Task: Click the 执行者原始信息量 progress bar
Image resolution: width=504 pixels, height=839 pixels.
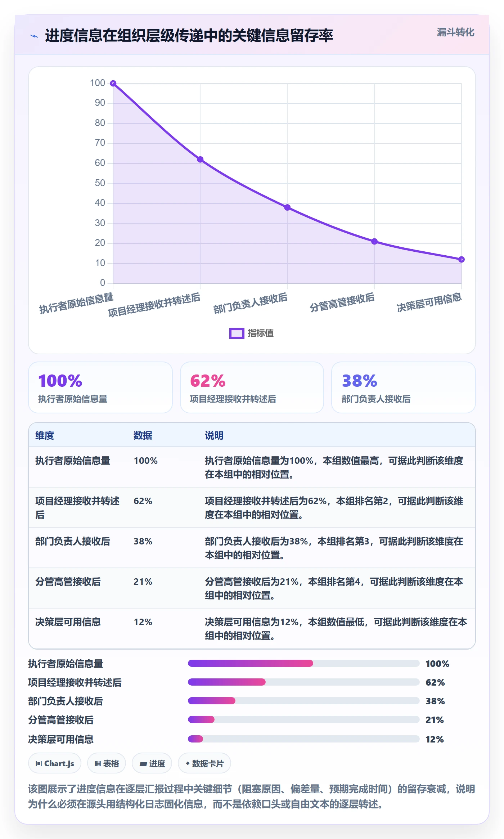Action: pos(303,663)
